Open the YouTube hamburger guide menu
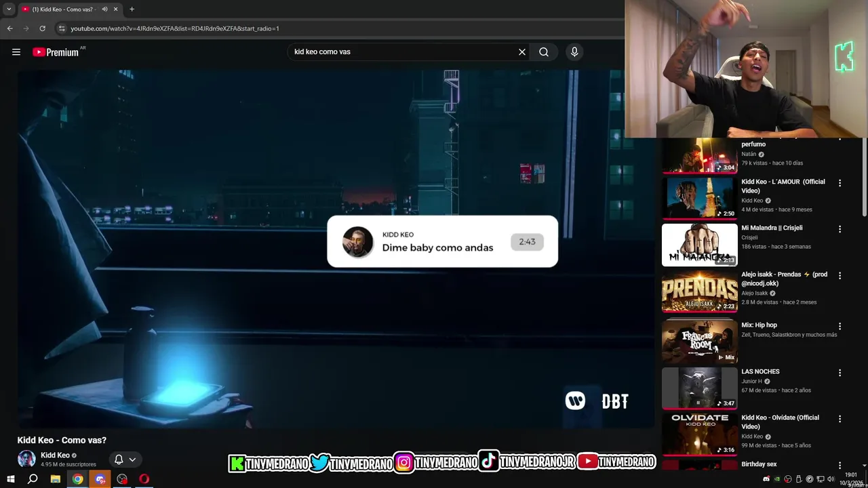This screenshot has width=868, height=488. (x=16, y=52)
